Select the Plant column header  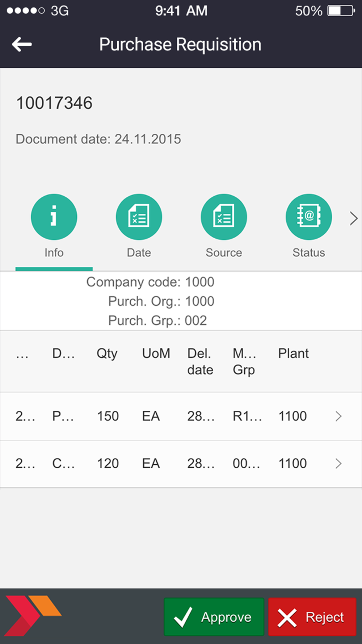293,353
